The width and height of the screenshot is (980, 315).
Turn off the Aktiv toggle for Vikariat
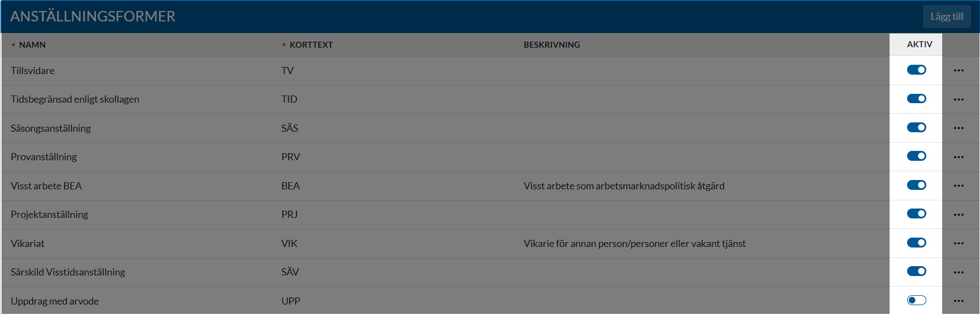(916, 243)
